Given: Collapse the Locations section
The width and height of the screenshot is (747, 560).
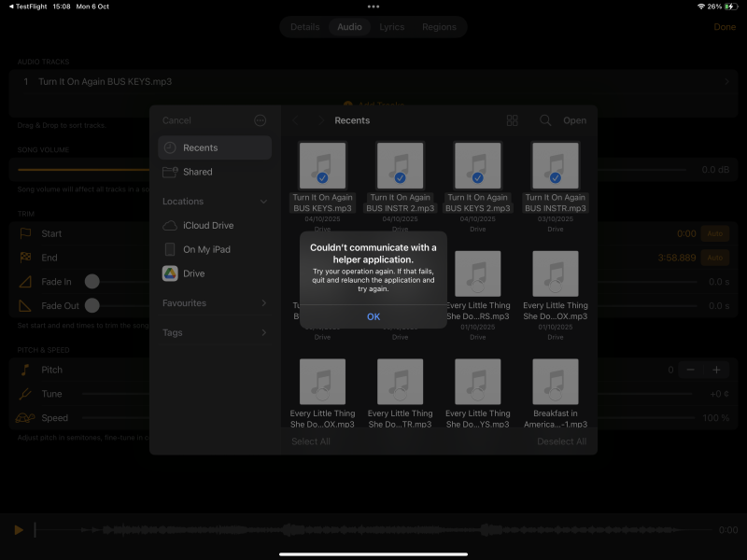Looking at the screenshot, I should [x=263, y=202].
